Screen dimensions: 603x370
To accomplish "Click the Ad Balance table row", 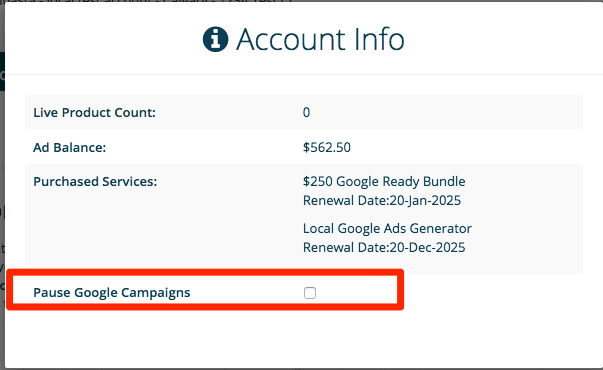I will [304, 147].
